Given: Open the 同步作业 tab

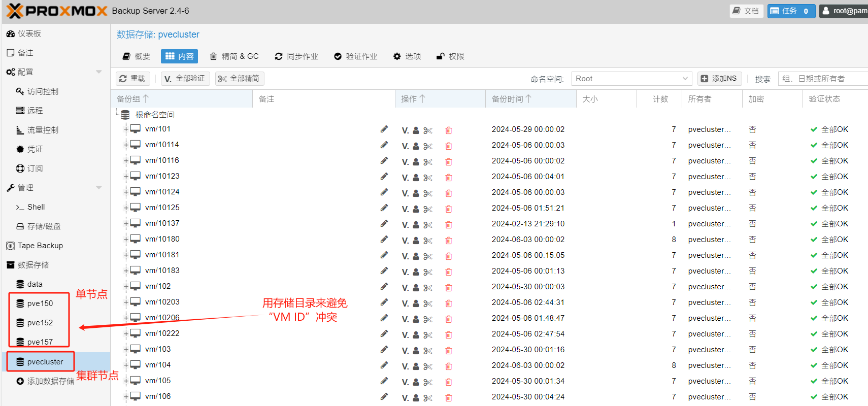Looking at the screenshot, I should pos(296,56).
